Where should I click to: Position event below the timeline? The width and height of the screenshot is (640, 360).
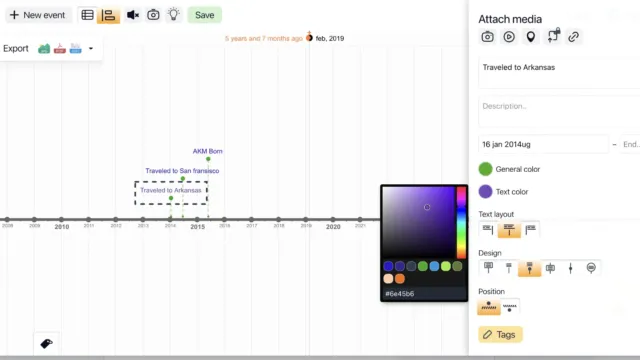[x=510, y=307]
